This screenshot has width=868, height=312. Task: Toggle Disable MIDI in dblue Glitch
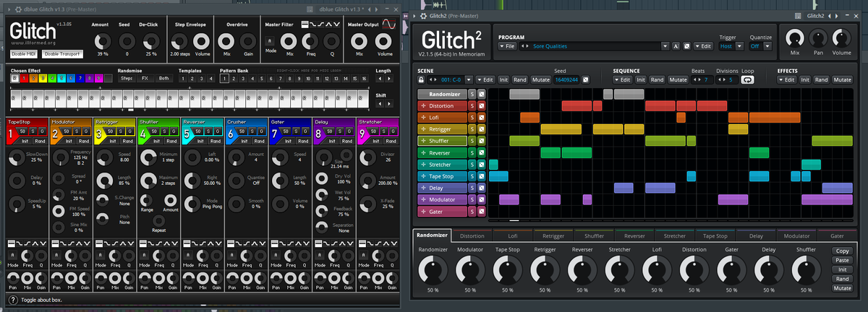pos(24,53)
